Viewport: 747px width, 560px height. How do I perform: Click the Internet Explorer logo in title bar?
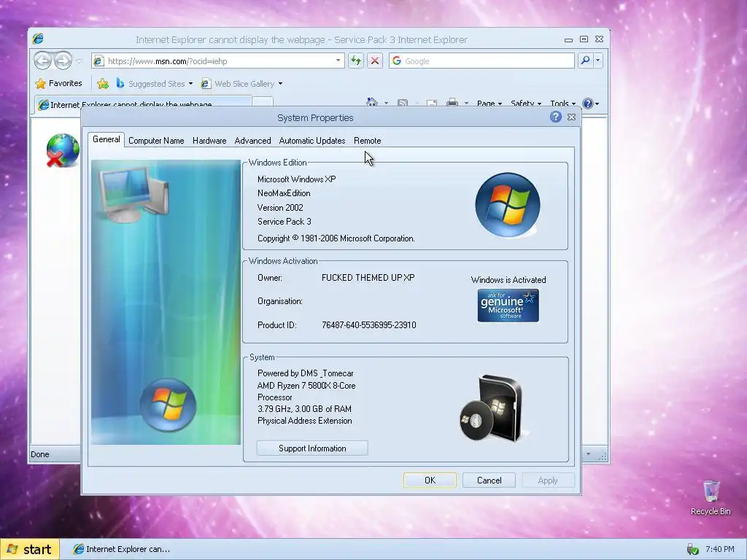[x=38, y=39]
